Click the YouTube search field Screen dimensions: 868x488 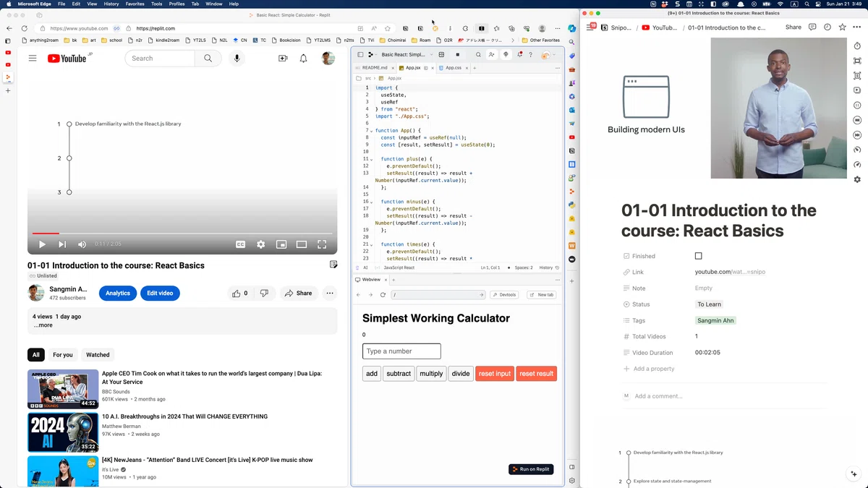tap(160, 59)
